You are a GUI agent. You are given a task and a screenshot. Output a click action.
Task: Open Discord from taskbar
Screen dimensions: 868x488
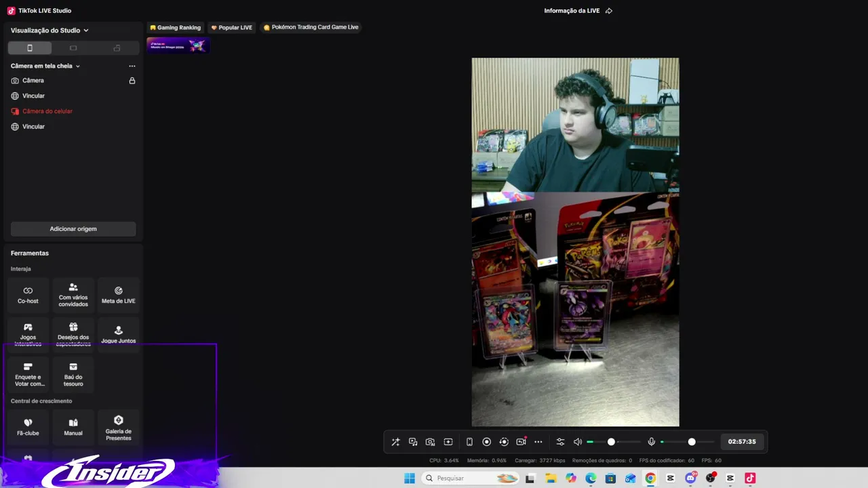pos(690,479)
